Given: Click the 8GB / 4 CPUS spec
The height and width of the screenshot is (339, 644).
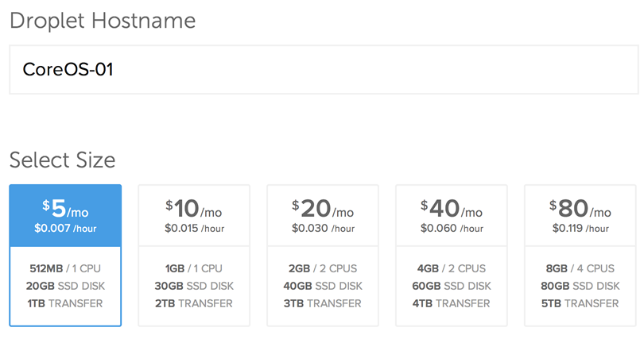Looking at the screenshot, I should [580, 268].
